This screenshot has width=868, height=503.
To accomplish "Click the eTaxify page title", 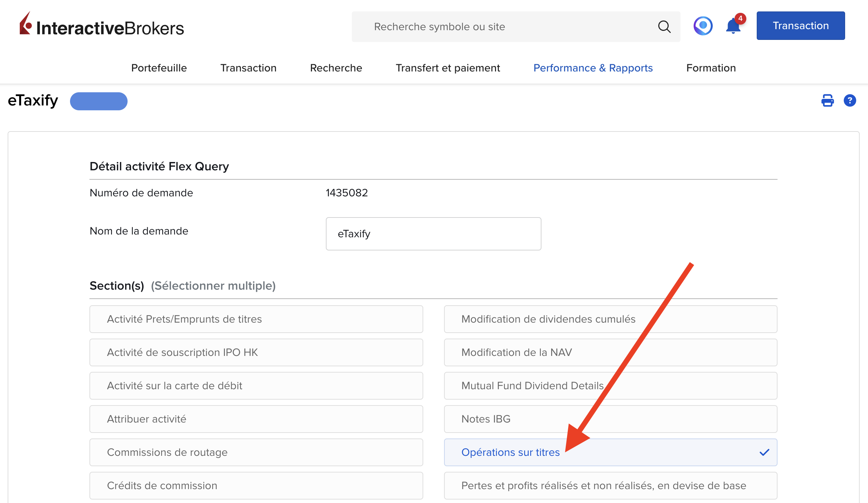I will coord(33,101).
